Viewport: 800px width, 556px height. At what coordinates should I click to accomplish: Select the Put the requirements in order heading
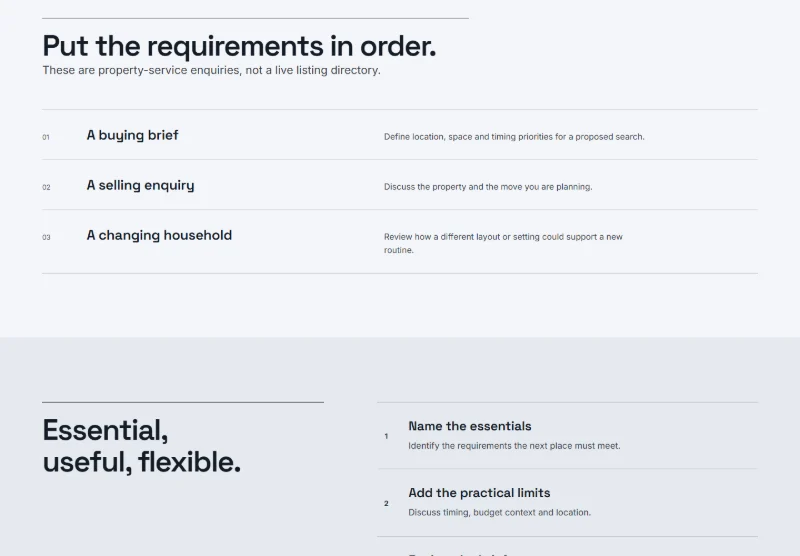tap(239, 46)
